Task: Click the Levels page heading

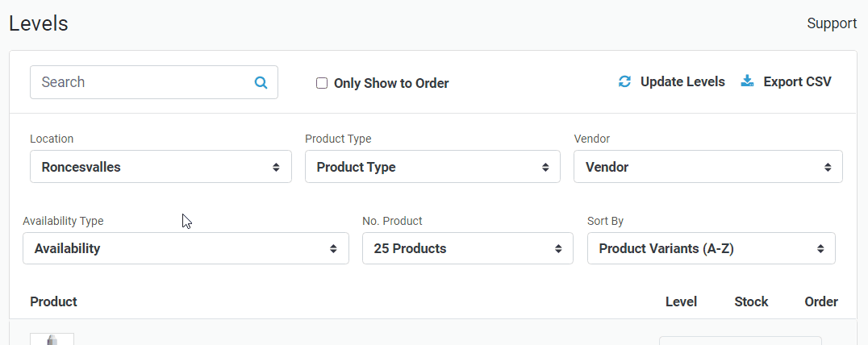Action: [39, 23]
